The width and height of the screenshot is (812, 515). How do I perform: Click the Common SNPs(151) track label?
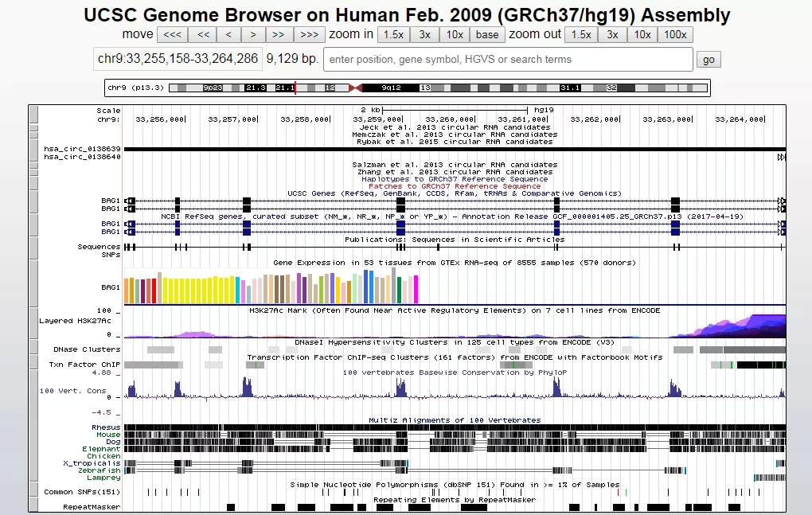82,492
